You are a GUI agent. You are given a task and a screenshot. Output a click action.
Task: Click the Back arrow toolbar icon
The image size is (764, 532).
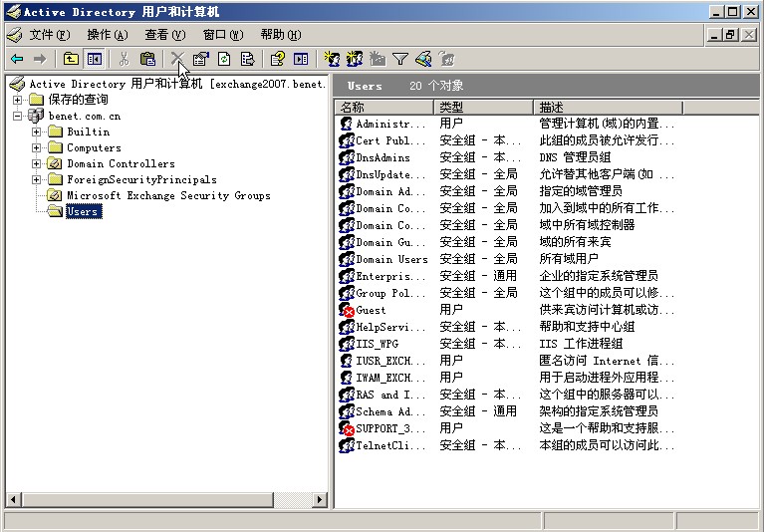click(x=17, y=60)
